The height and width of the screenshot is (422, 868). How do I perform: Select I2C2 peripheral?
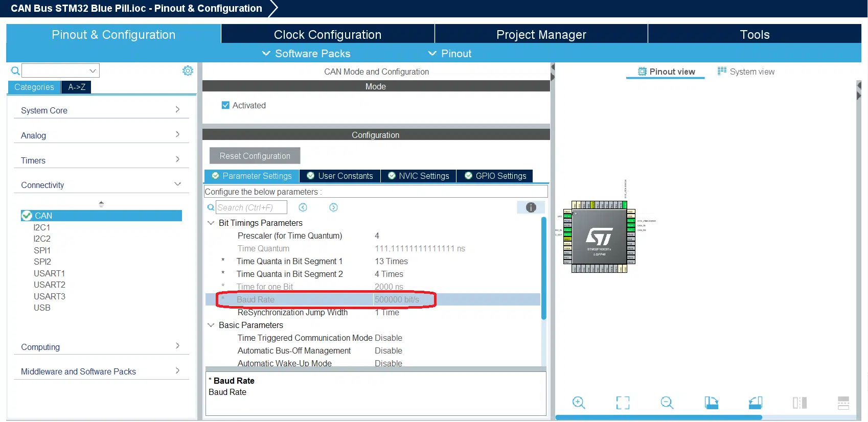pos(42,239)
